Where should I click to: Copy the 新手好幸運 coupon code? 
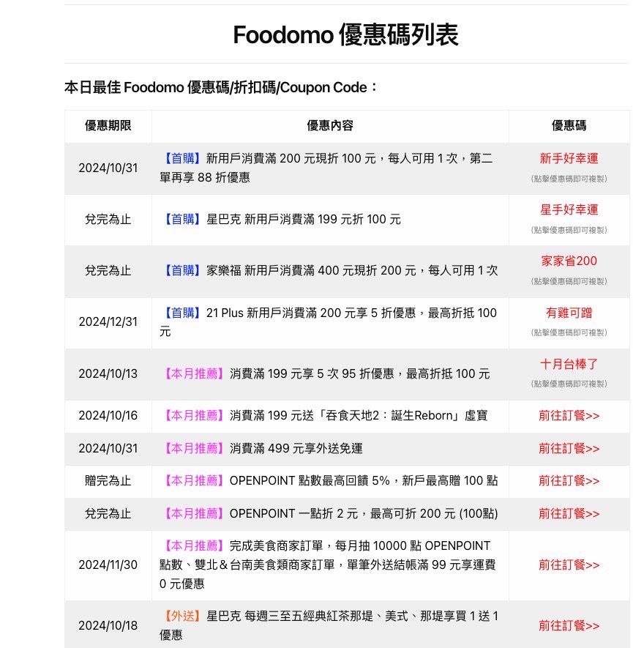coord(569,159)
